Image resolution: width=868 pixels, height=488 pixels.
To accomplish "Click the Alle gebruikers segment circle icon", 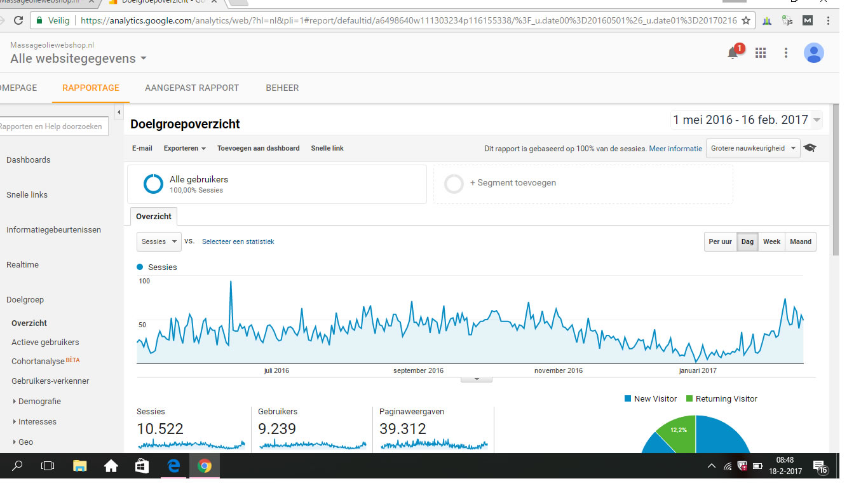I will click(154, 184).
